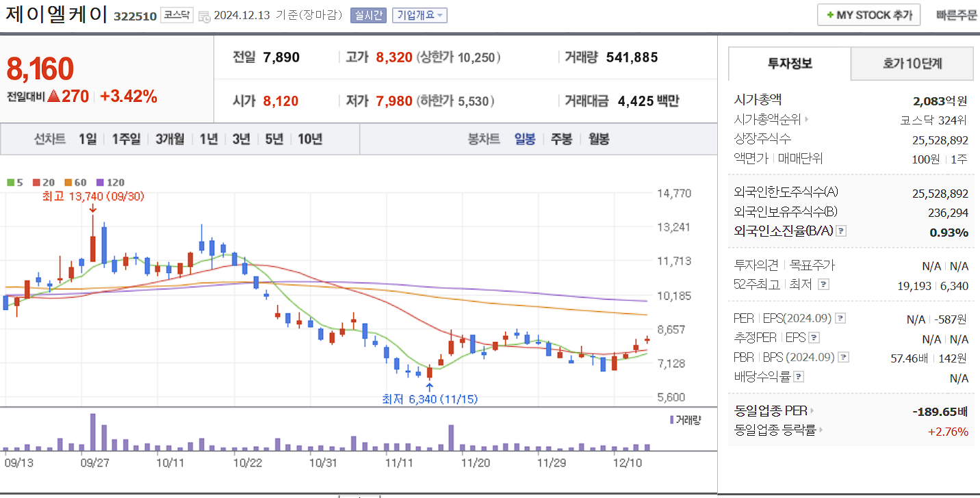Select the 주봉 chart view

562,139
